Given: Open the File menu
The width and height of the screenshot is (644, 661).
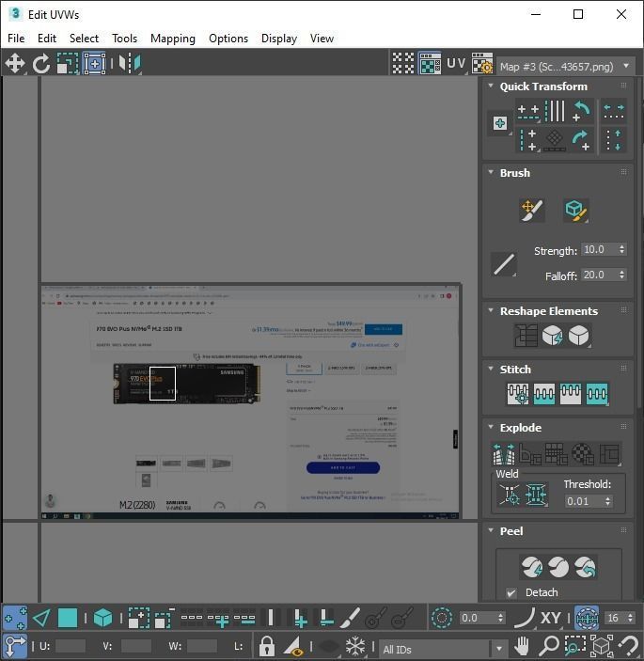Looking at the screenshot, I should [x=16, y=39].
